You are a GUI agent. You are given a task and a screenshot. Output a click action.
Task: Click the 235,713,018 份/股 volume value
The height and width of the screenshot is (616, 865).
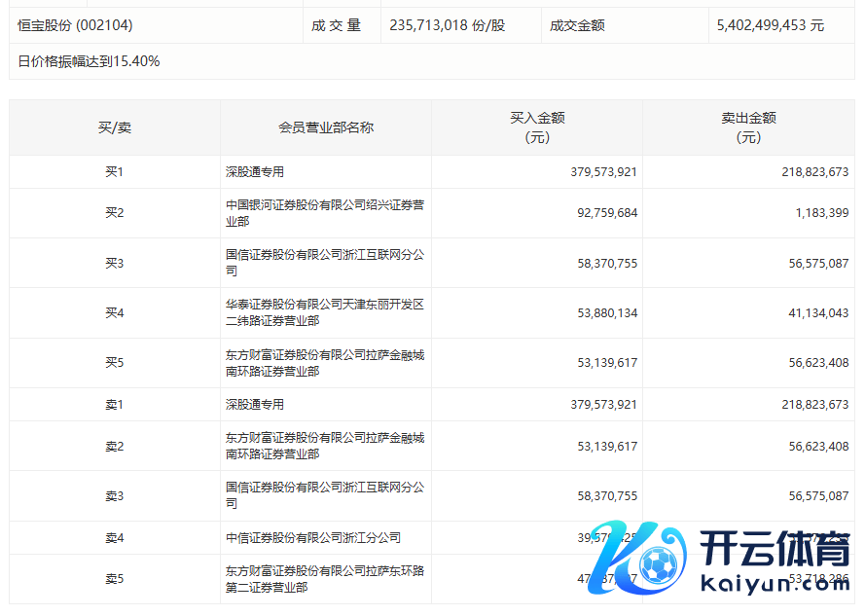448,25
